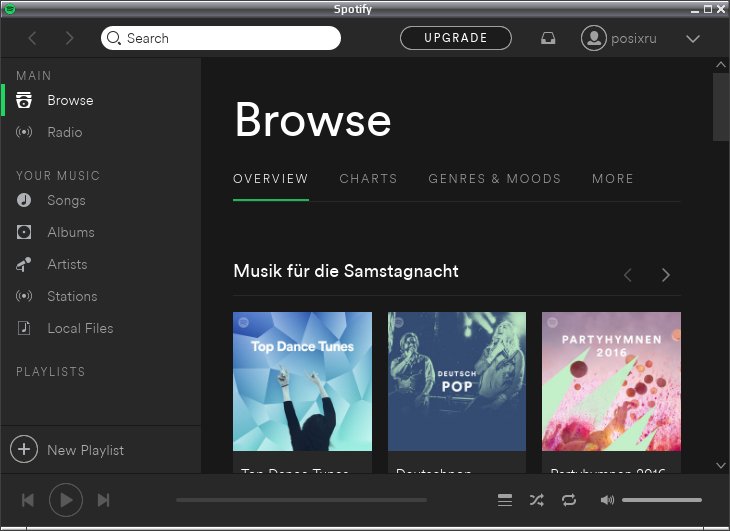Open Browse in the sidebar
The height and width of the screenshot is (531, 730).
click(x=70, y=100)
